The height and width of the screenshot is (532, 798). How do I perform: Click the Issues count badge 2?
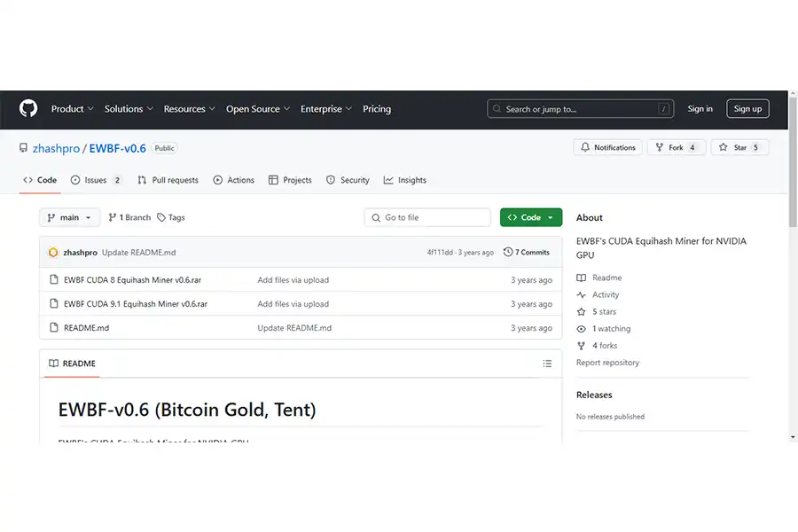click(117, 180)
